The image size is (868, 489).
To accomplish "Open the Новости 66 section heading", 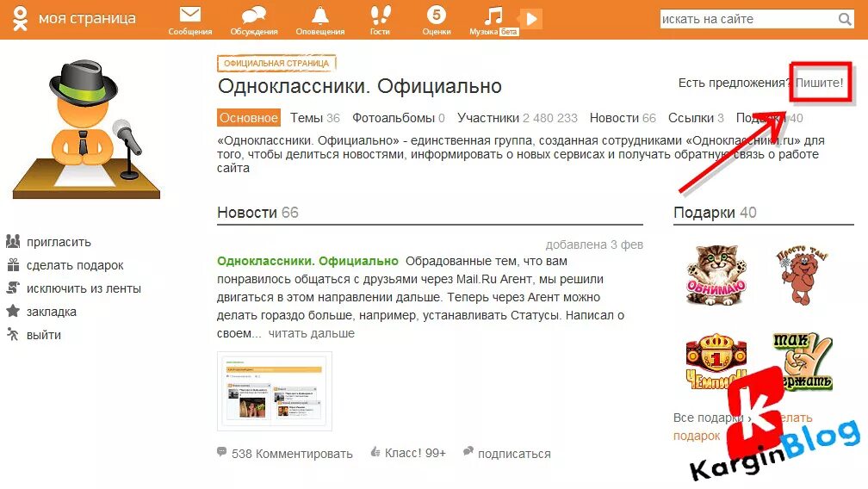I will [x=257, y=213].
